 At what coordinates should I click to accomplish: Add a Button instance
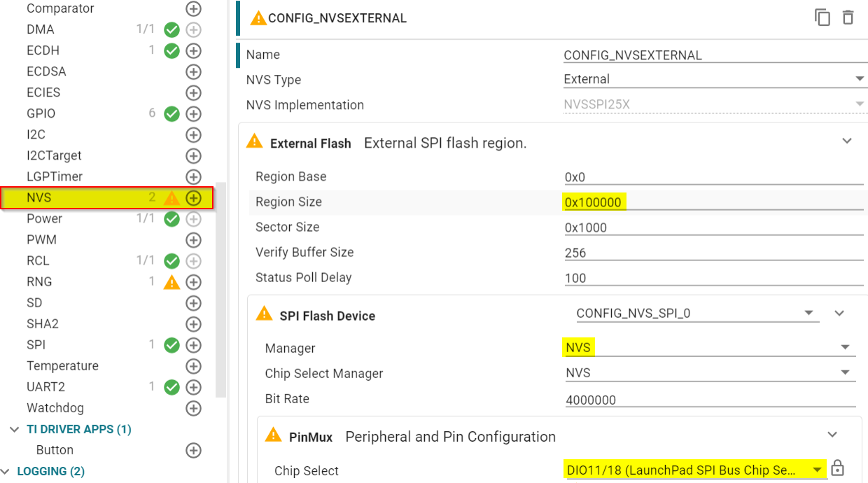coord(193,450)
